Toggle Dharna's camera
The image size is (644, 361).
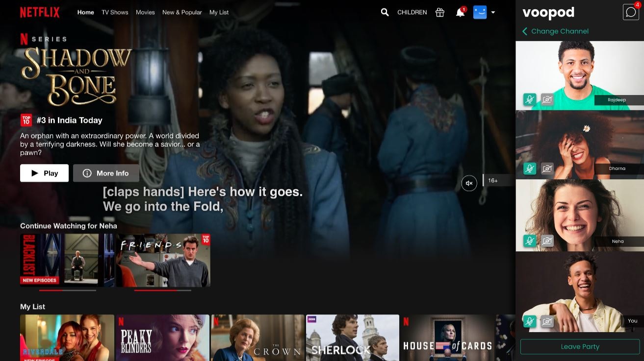[547, 168]
